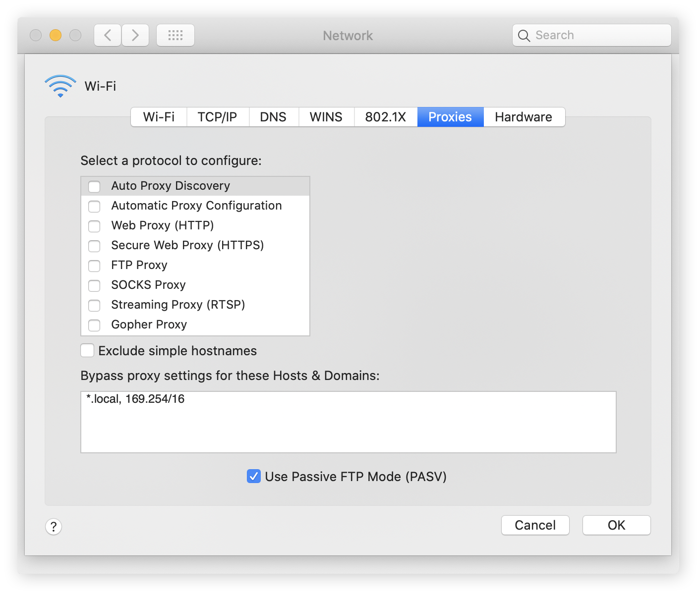Open the help question mark

(x=54, y=527)
